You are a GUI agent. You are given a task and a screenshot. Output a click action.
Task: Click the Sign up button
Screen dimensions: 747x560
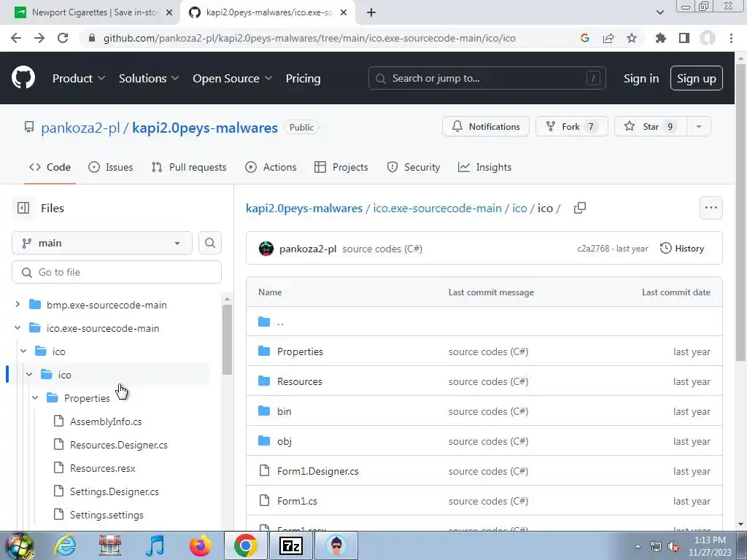pos(696,79)
